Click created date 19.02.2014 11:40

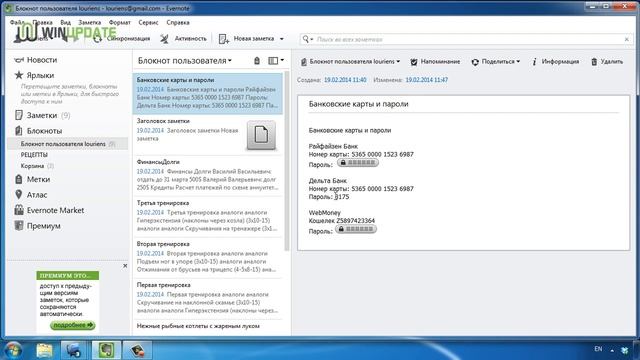pyautogui.click(x=345, y=80)
